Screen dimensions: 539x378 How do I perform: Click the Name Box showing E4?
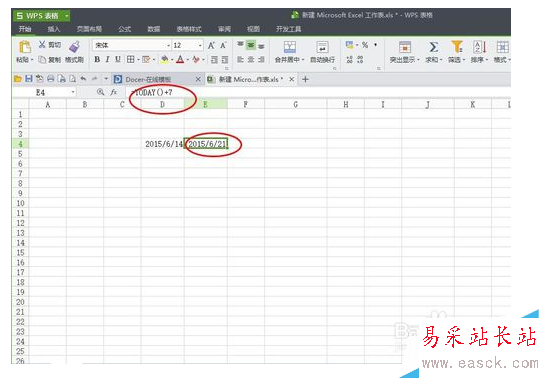(x=41, y=92)
